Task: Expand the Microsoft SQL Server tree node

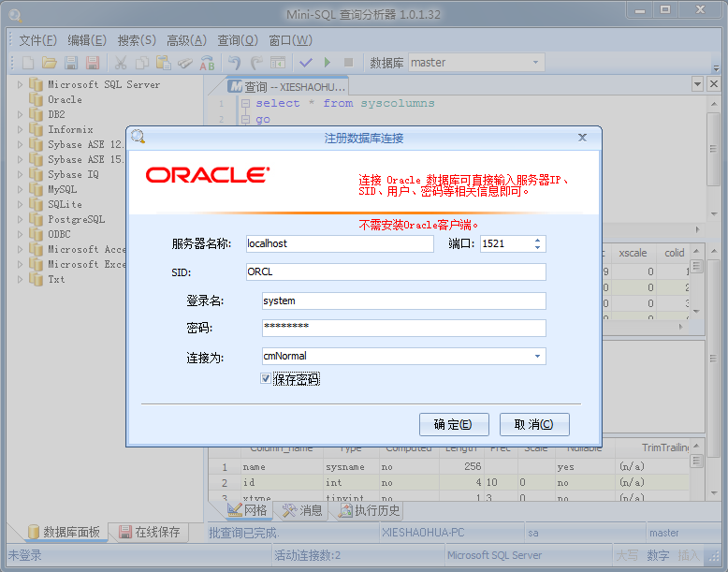Action: click(x=20, y=84)
